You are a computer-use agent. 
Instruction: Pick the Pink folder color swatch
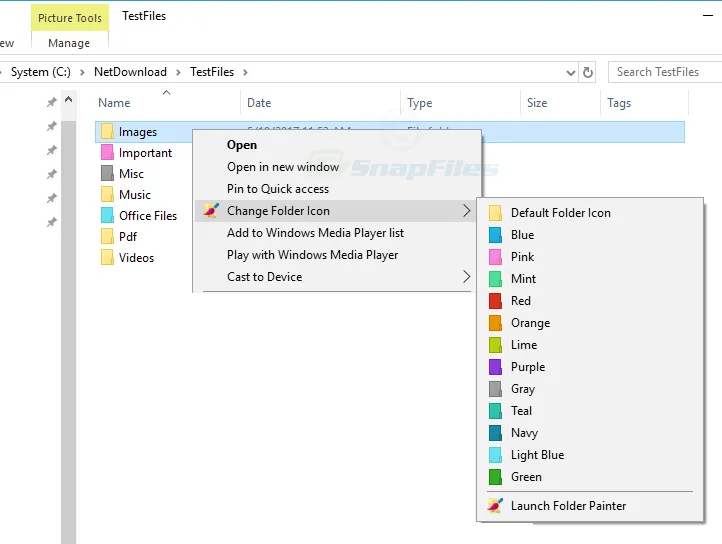coord(495,257)
